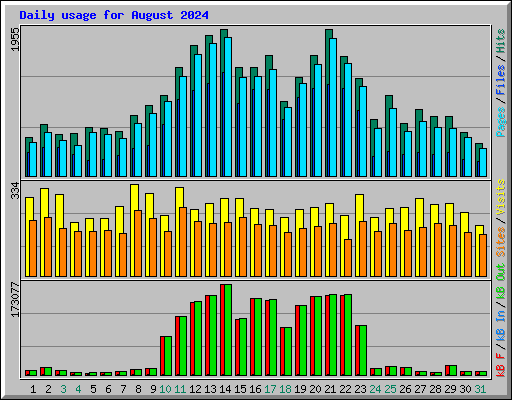The image size is (512, 400).
Task: Click the green kB bar for day 29
Action: 453,371
